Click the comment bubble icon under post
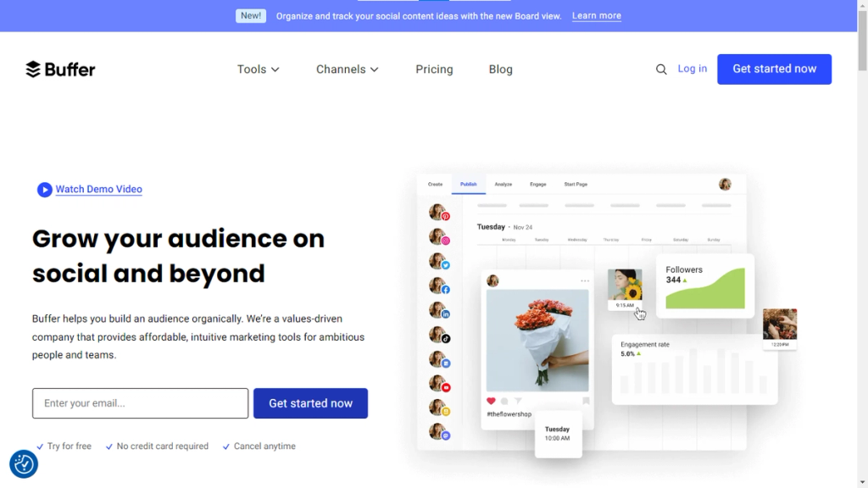868x488 pixels. (x=504, y=401)
